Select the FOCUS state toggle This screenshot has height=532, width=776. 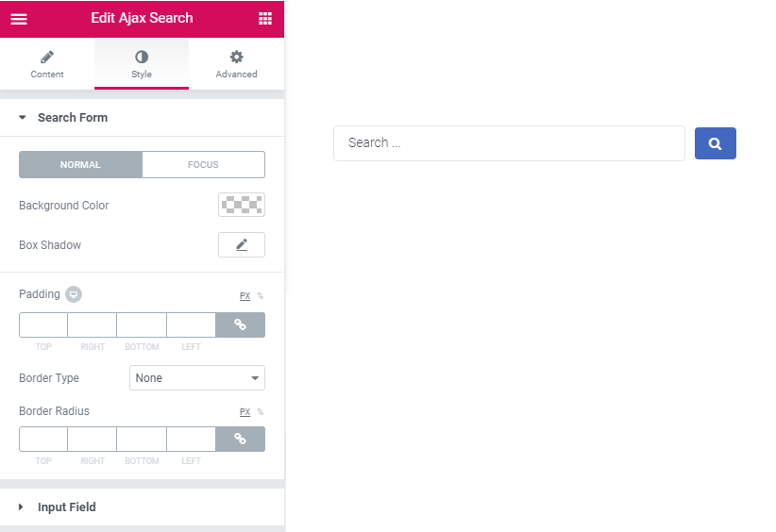point(203,165)
